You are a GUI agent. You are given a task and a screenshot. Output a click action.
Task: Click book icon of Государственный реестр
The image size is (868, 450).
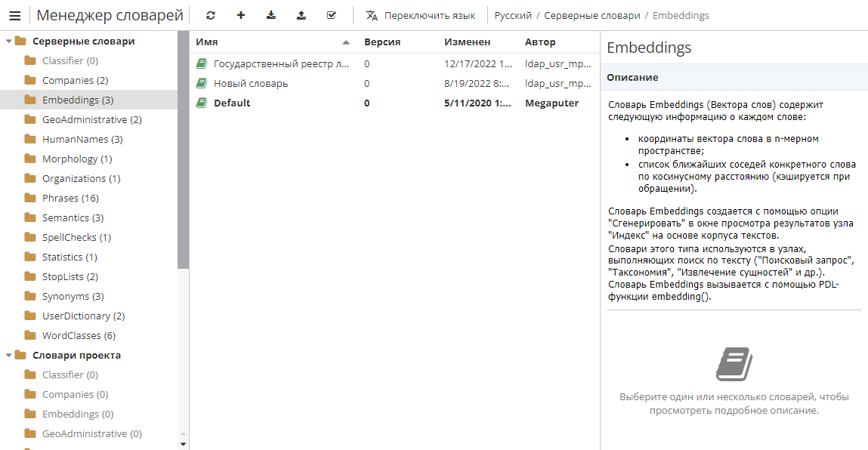(x=202, y=64)
